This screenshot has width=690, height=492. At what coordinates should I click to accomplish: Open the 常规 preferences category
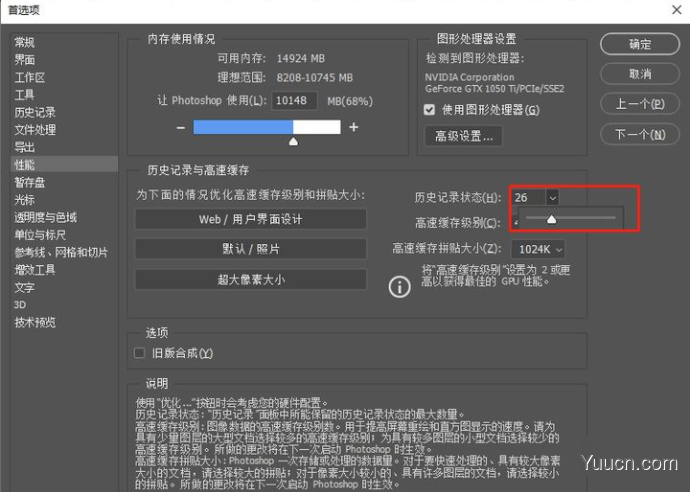coord(24,42)
